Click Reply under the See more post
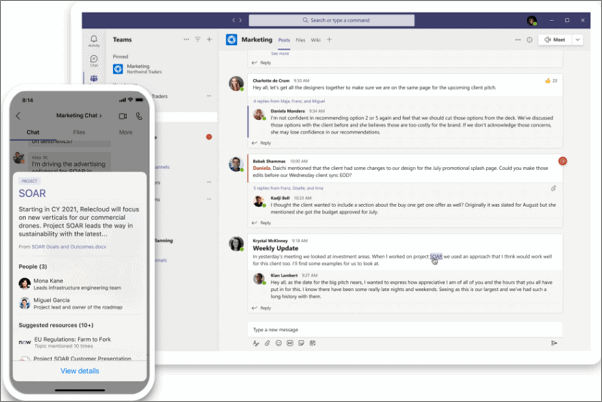Image resolution: width=602 pixels, height=402 pixels. (261, 63)
